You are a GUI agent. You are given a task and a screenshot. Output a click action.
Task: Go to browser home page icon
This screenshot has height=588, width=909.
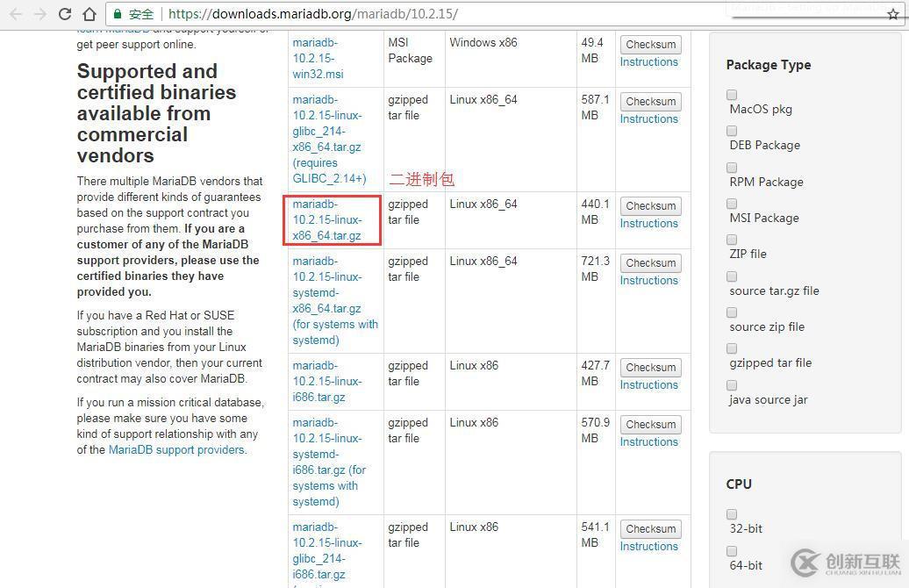coord(89,14)
